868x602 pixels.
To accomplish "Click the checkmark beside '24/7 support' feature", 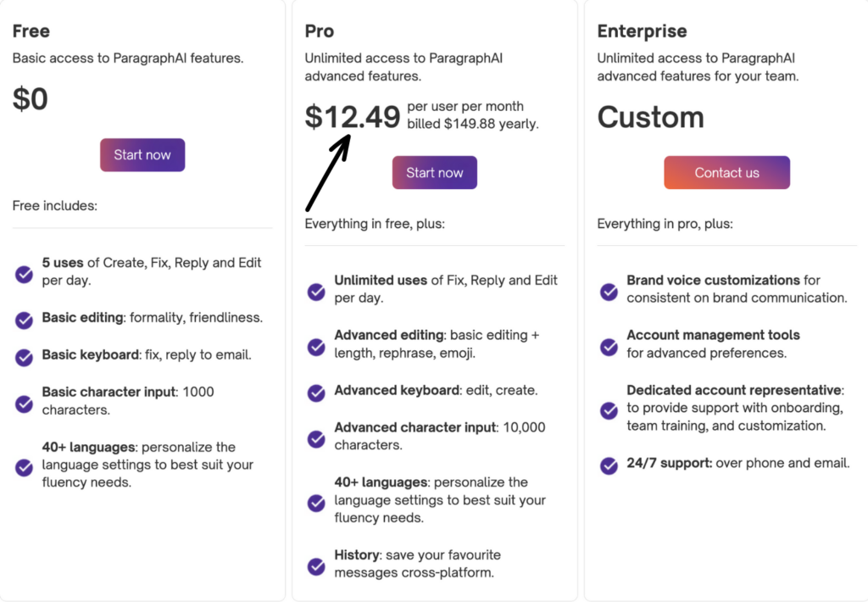I will [609, 465].
